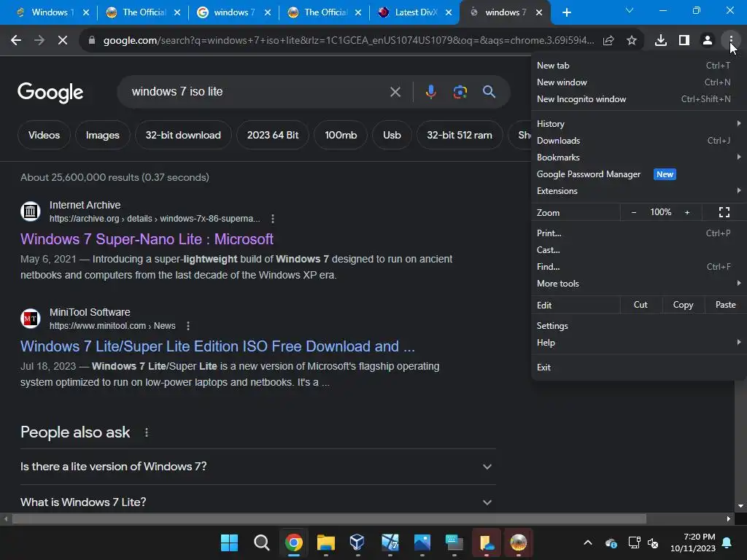The image size is (747, 560).
Task: Choose Print from Chrome menu
Action: 638,233
